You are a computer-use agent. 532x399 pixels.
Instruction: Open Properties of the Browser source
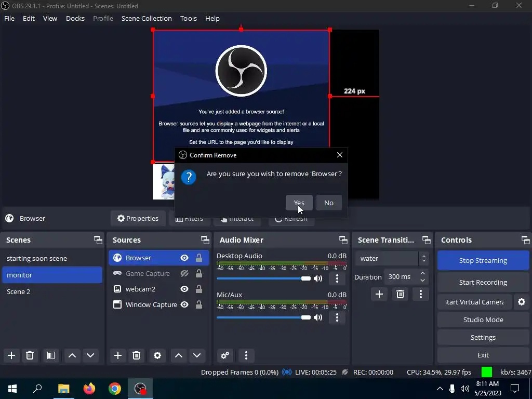pyautogui.click(x=138, y=218)
